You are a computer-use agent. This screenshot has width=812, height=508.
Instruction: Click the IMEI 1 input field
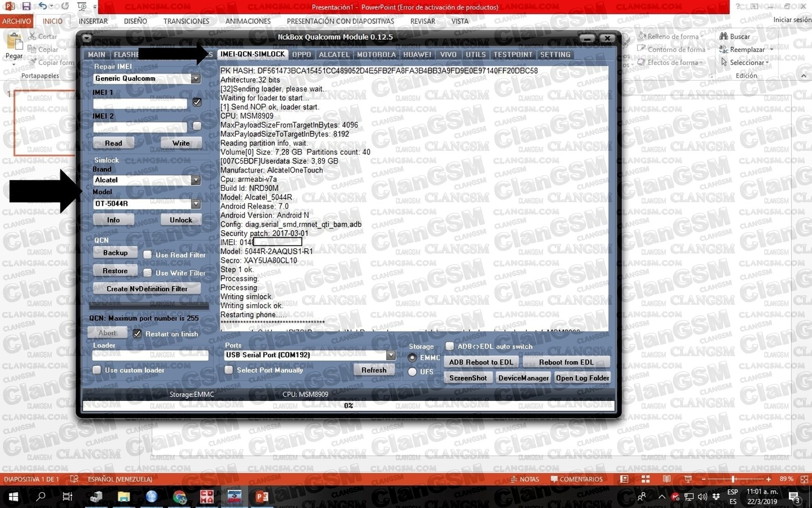pyautogui.click(x=140, y=103)
